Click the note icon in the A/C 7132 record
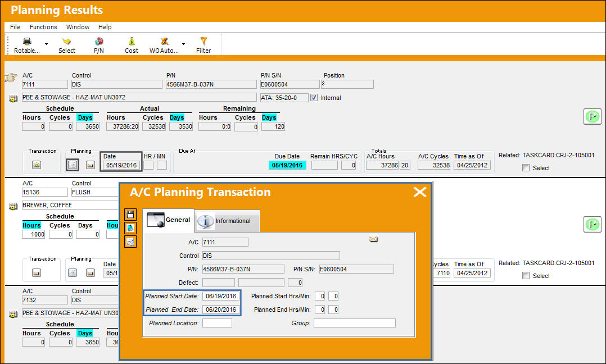 point(13,314)
